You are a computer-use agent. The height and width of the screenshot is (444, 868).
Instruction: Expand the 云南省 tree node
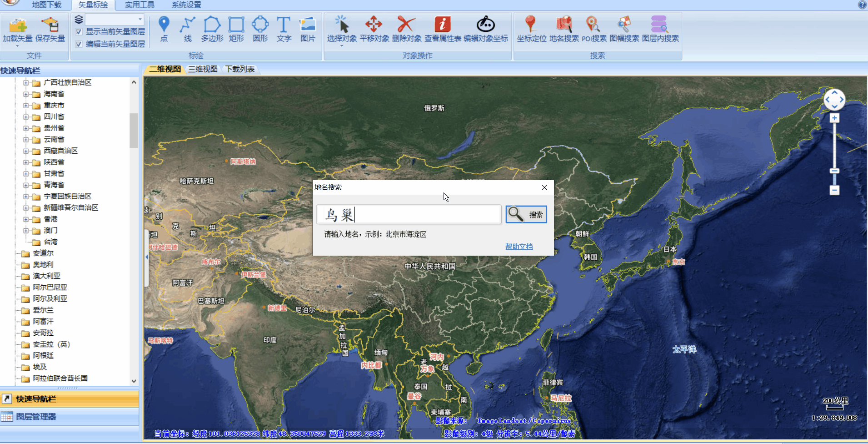pyautogui.click(x=26, y=140)
